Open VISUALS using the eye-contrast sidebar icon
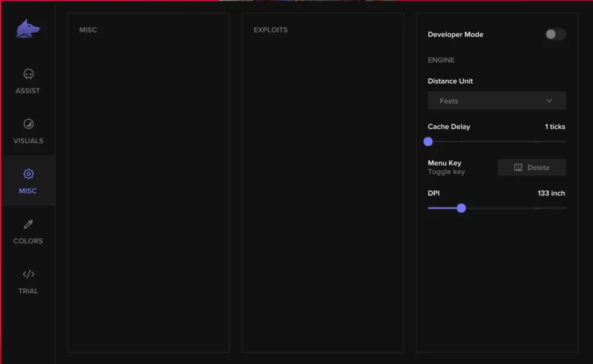Screen dimensions: 593x364 click(27, 124)
